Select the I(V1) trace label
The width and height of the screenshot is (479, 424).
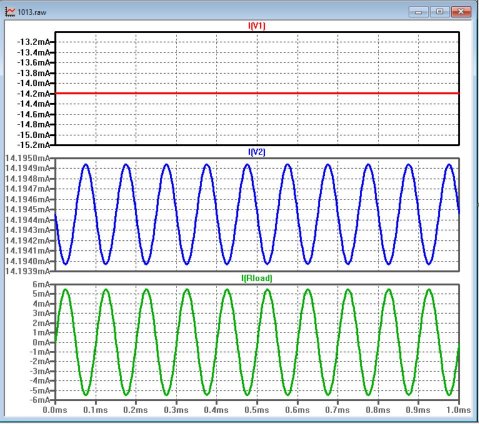click(257, 26)
